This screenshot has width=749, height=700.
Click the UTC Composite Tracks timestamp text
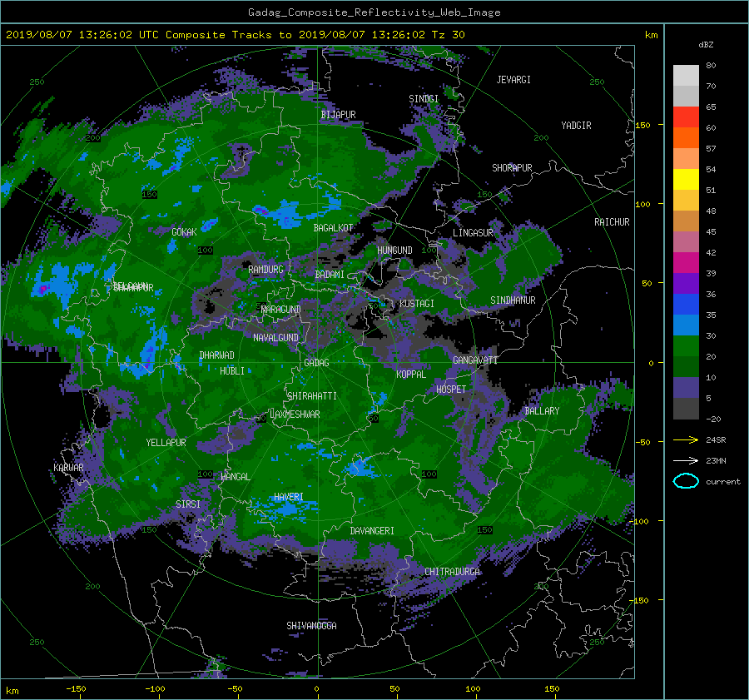coord(235,35)
